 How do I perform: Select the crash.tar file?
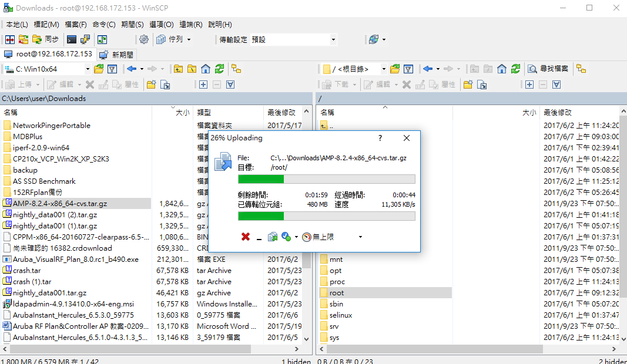(27, 271)
